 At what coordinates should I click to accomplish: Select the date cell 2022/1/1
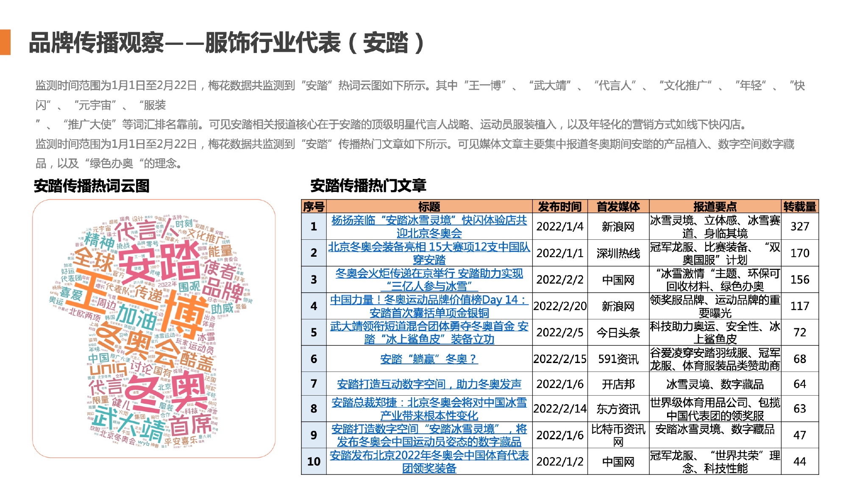pos(560,253)
